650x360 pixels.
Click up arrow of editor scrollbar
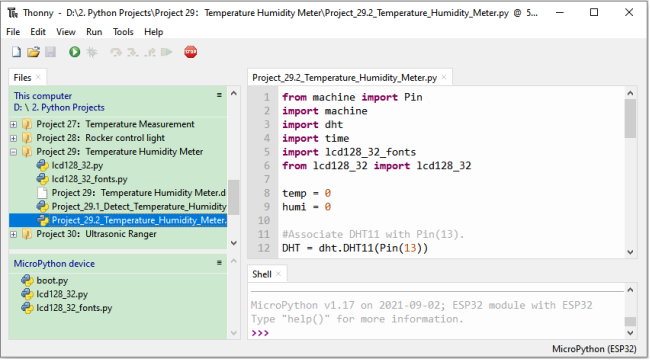tap(631, 93)
